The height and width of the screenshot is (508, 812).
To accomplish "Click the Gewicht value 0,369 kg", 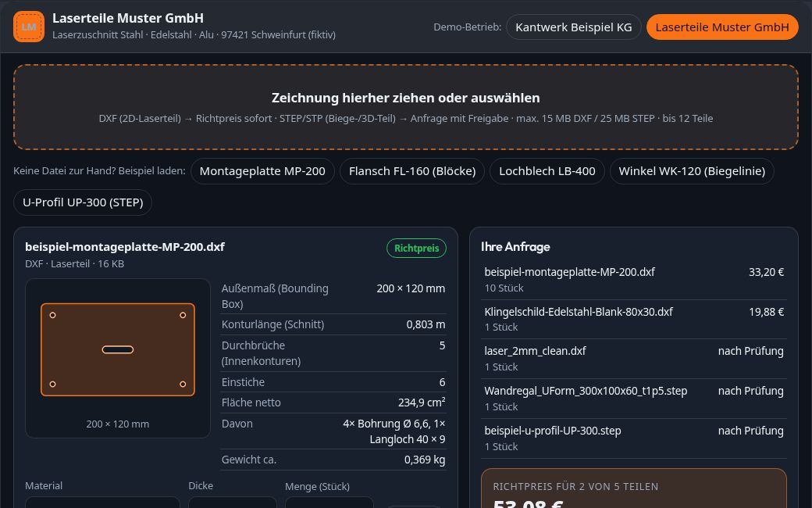I will pos(425,460).
